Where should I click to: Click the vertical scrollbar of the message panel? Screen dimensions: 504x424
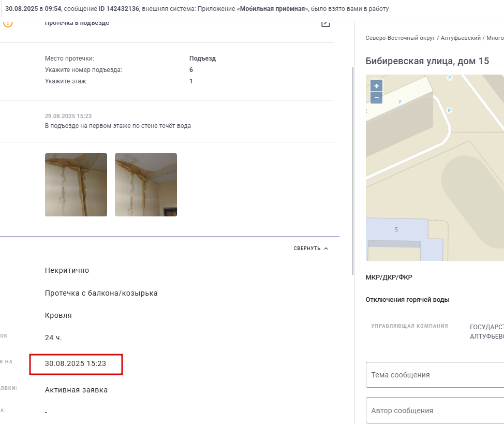pos(352,170)
